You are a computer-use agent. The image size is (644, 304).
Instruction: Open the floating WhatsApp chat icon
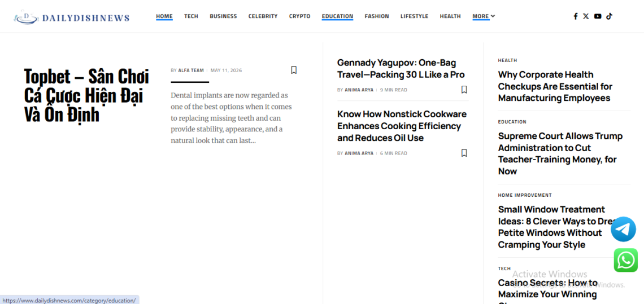[x=625, y=260]
